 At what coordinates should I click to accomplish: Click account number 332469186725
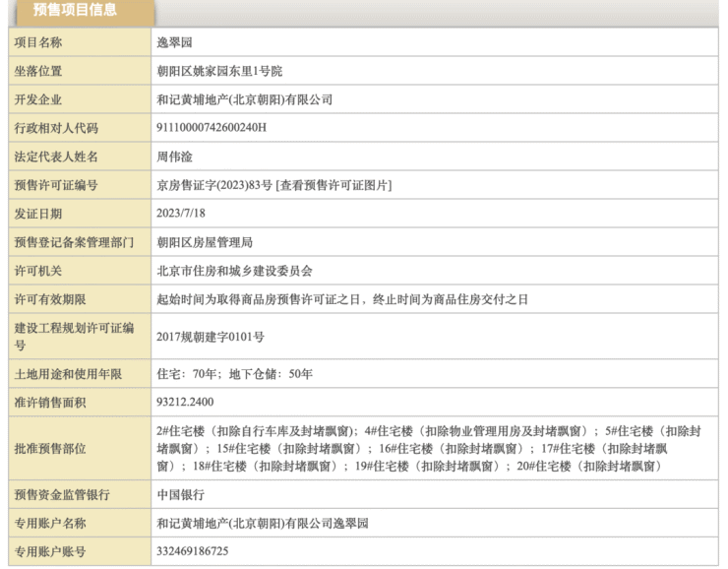(x=192, y=551)
